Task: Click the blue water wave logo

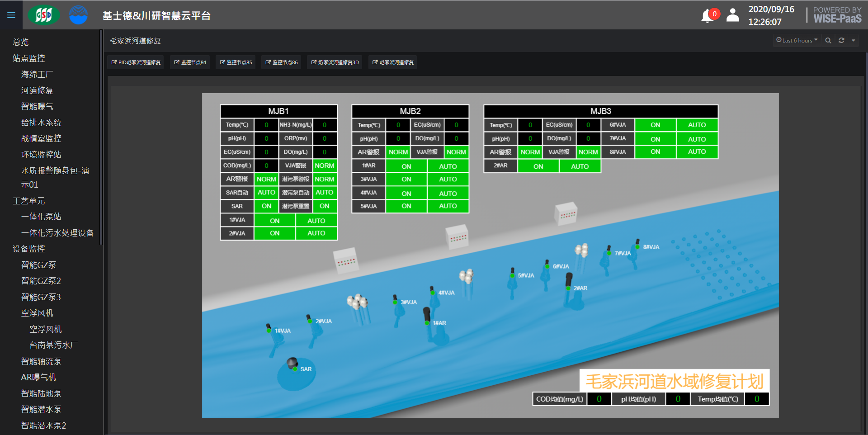Action: [78, 15]
